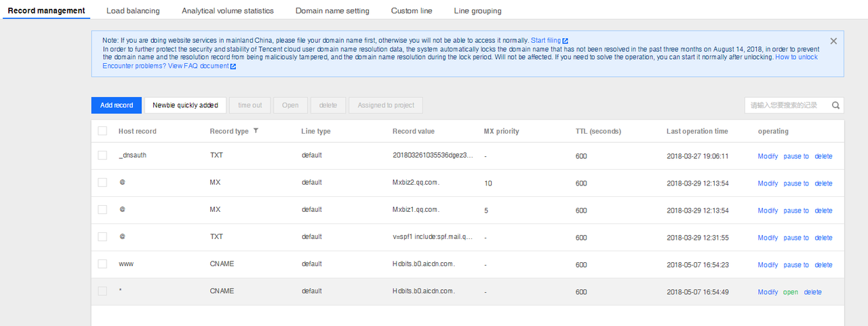
Task: Delete the www CNAME record
Action: click(x=823, y=265)
